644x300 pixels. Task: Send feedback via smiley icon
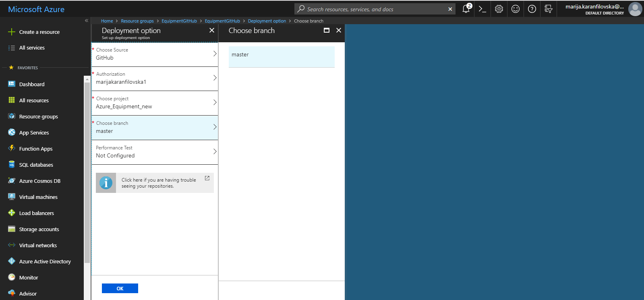click(x=516, y=9)
